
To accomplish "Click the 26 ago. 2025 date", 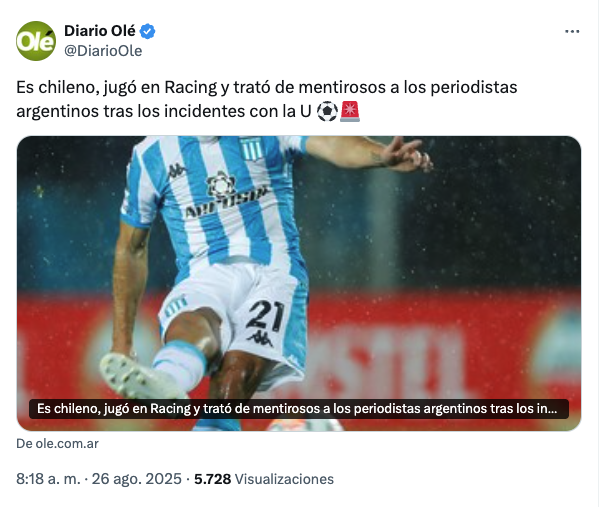I will (x=137, y=479).
